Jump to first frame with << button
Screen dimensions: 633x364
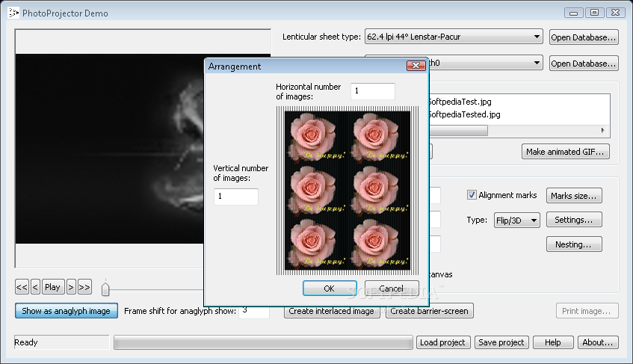pyautogui.click(x=22, y=287)
